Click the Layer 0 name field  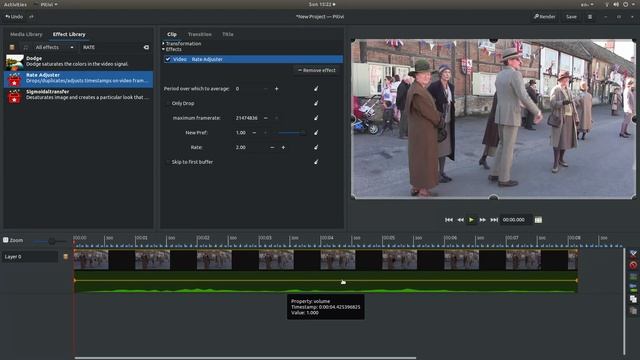(x=30, y=257)
